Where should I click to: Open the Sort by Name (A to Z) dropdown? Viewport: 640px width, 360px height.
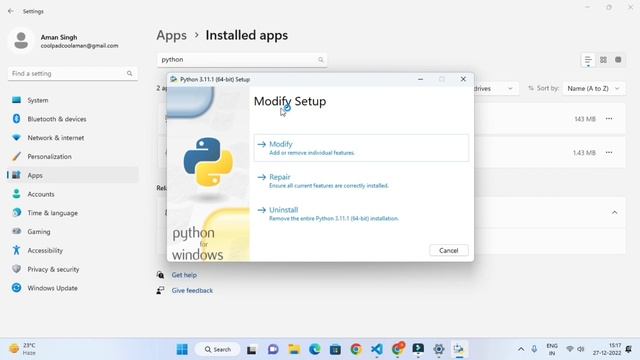click(x=594, y=88)
